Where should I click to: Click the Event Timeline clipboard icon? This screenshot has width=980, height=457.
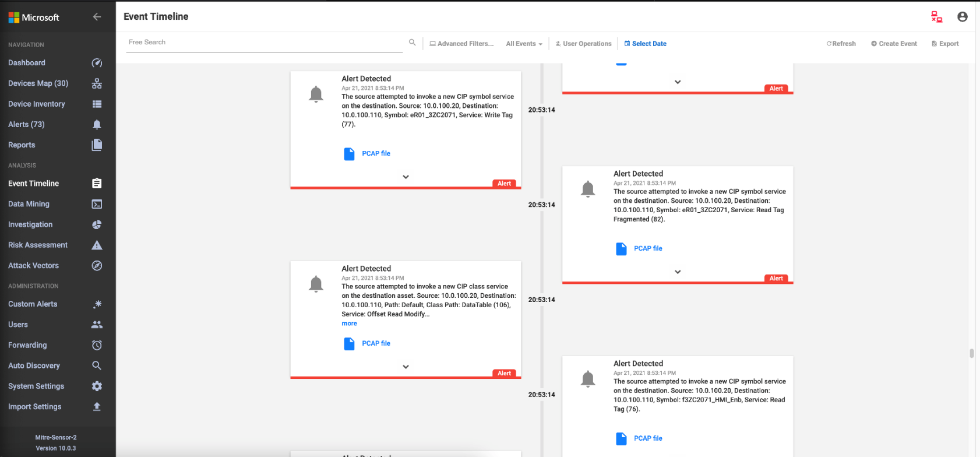(x=97, y=183)
